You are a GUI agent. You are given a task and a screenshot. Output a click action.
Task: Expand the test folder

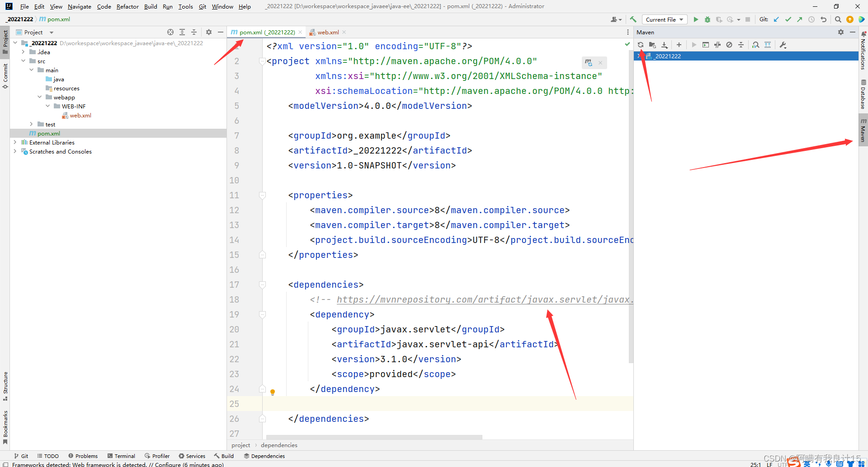tap(31, 124)
